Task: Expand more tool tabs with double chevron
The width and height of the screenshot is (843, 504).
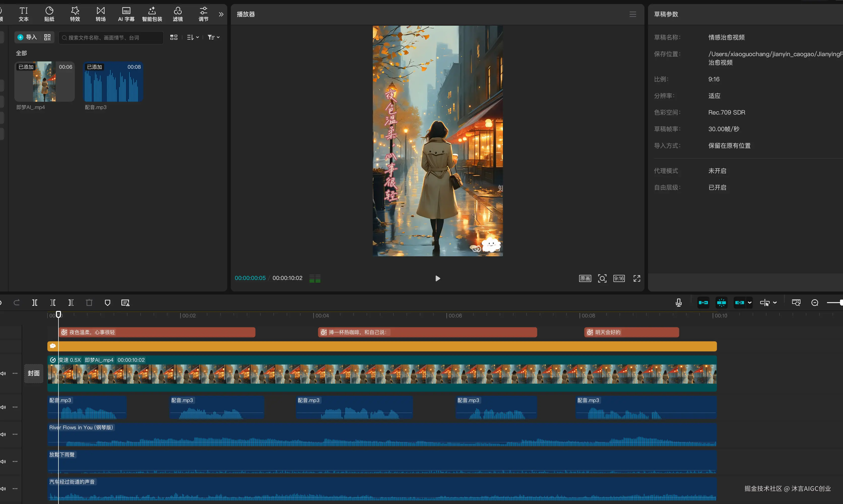Action: pos(221,14)
